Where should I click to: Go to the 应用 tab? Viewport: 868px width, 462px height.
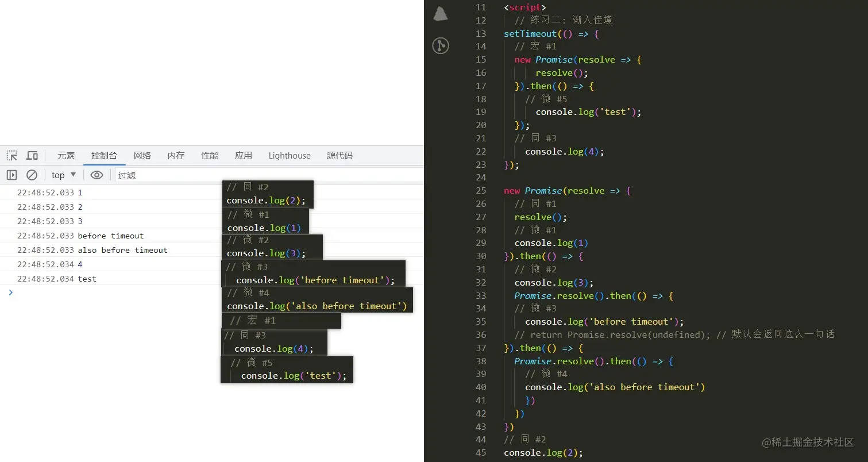[x=244, y=156]
